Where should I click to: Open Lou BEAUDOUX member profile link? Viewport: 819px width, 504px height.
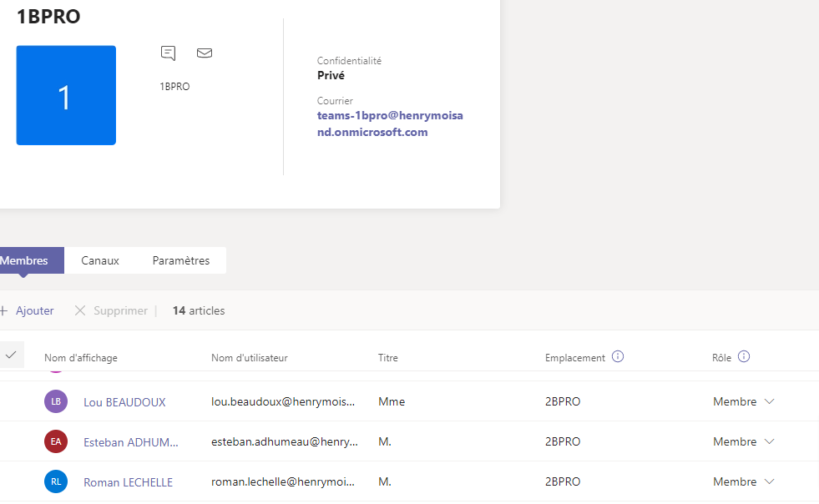pyautogui.click(x=125, y=402)
